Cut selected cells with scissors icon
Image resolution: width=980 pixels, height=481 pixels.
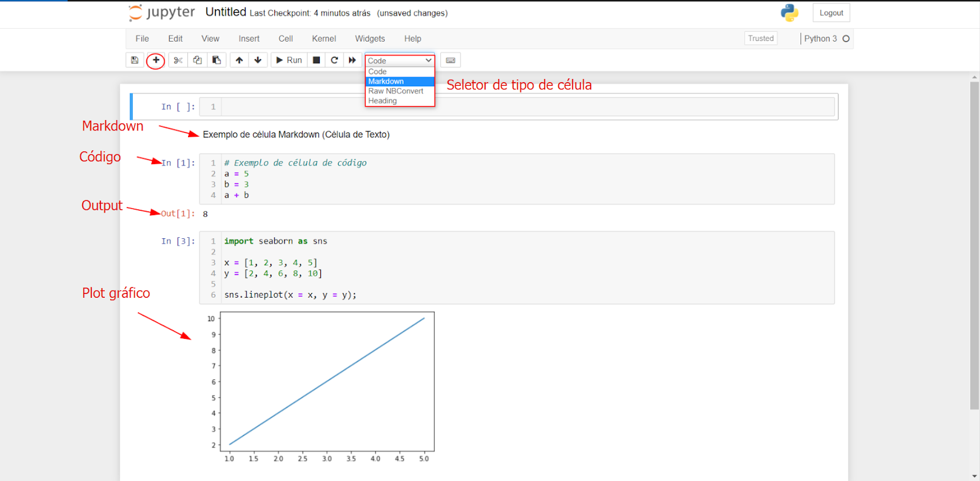(178, 60)
